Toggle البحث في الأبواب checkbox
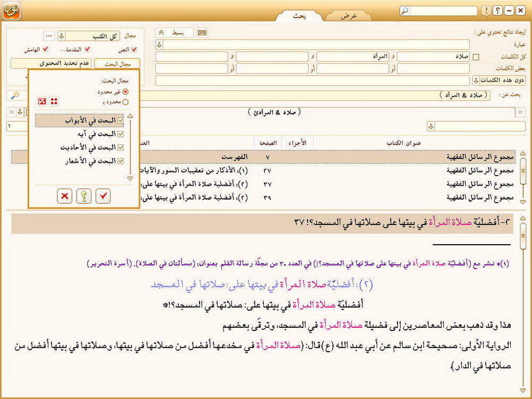Screen dimensions: 532x399 click(120, 120)
